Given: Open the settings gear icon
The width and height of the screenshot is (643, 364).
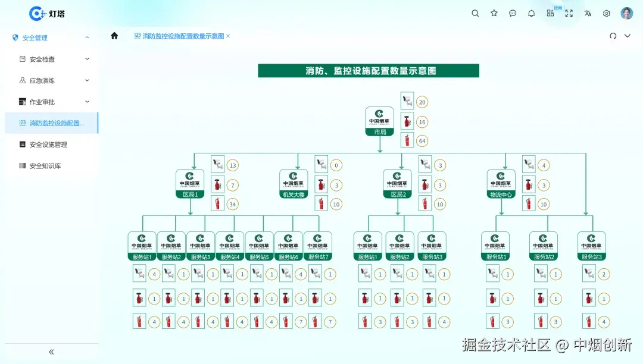Looking at the screenshot, I should pos(606,13).
